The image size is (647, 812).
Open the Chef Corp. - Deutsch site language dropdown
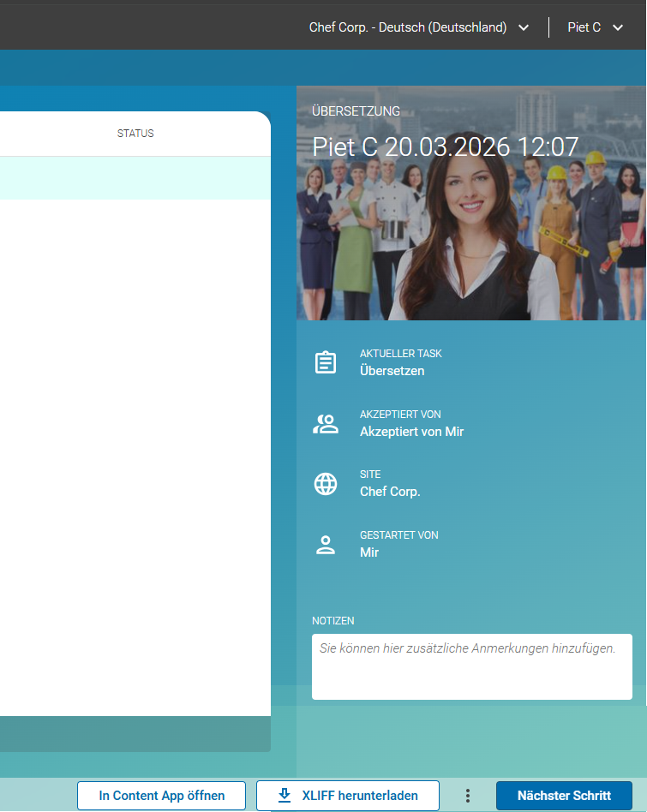click(x=418, y=27)
